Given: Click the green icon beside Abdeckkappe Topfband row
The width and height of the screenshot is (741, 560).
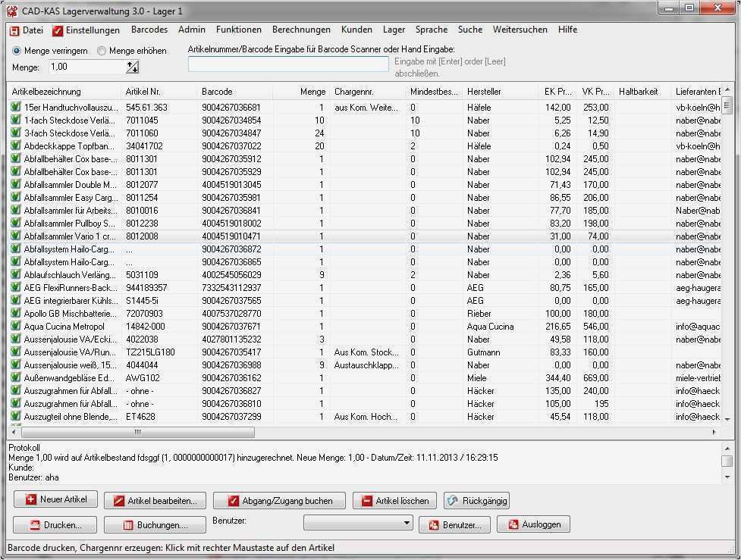Looking at the screenshot, I should click(16, 146).
